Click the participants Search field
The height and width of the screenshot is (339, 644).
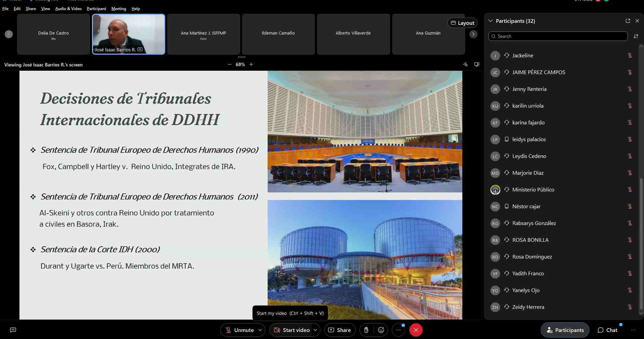click(558, 36)
